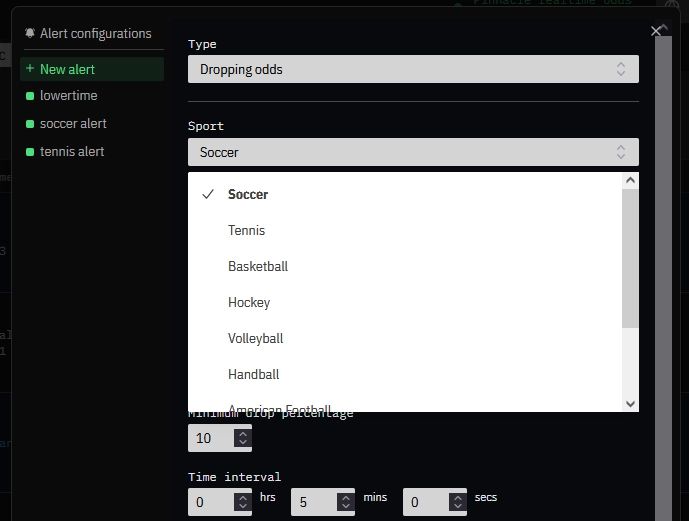Click the mins field stepper arrows

(x=346, y=502)
